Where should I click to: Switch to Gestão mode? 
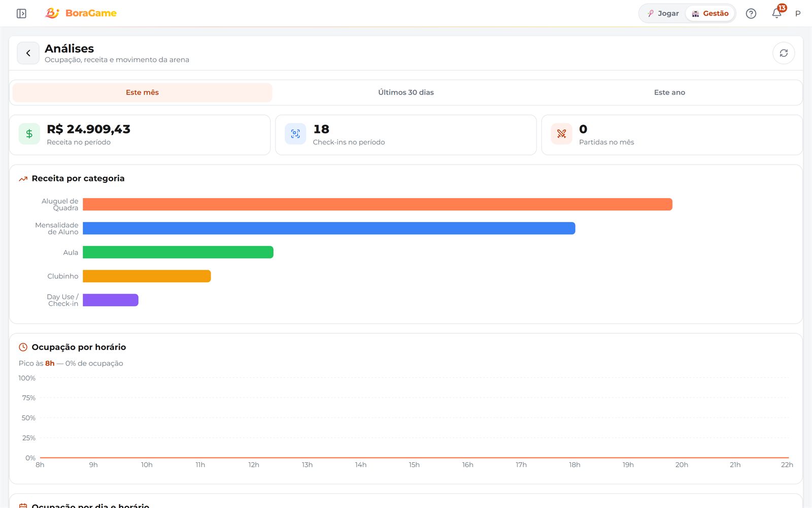(710, 14)
